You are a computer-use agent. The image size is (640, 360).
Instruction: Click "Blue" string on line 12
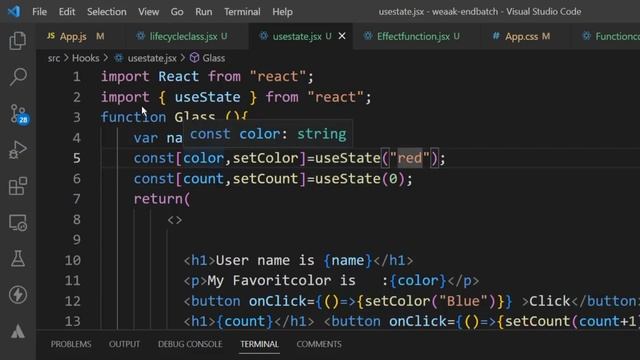click(x=463, y=301)
